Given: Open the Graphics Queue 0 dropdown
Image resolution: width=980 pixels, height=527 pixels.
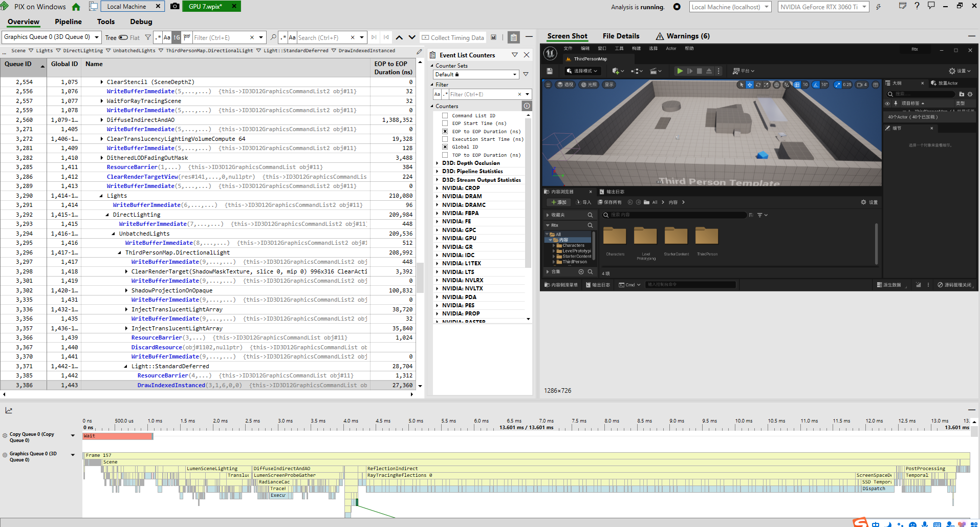Looking at the screenshot, I should [51, 37].
